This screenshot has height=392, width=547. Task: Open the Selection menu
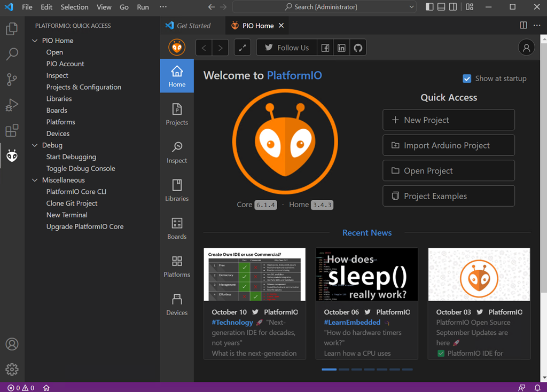pyautogui.click(x=74, y=7)
